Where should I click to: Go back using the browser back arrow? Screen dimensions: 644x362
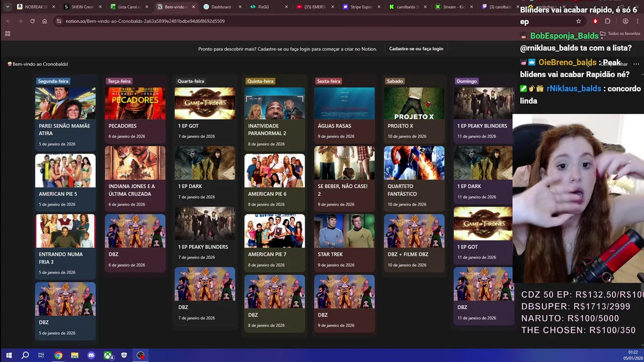click(x=8, y=21)
